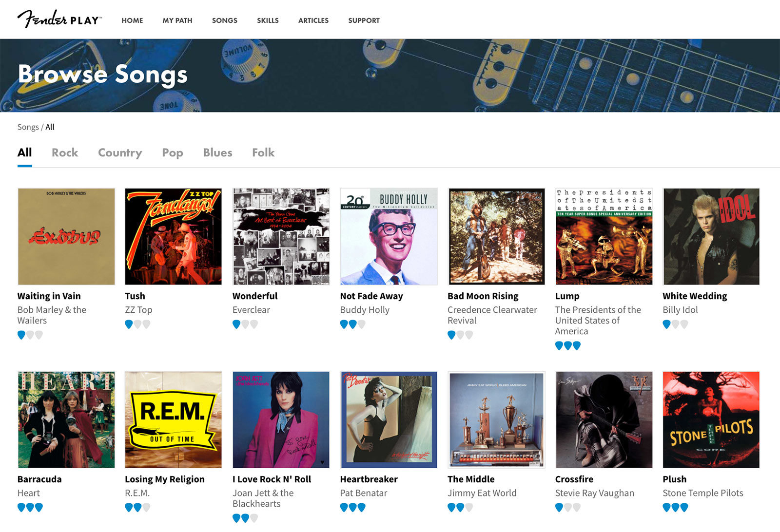Screen dimensions: 780x532
Task: Click difficulty picks under Lump
Action: pyautogui.click(x=568, y=345)
